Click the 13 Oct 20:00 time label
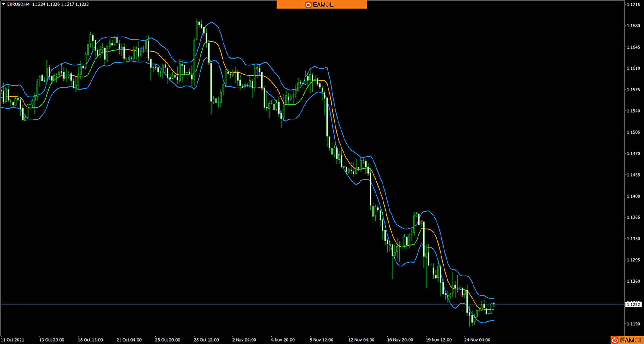Viewport: 644px width, 344px height. [52, 340]
